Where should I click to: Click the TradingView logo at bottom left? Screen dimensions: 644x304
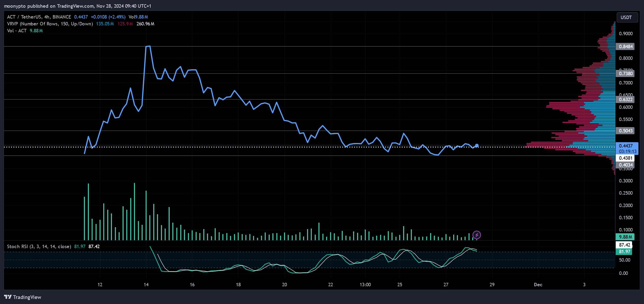click(x=23, y=297)
